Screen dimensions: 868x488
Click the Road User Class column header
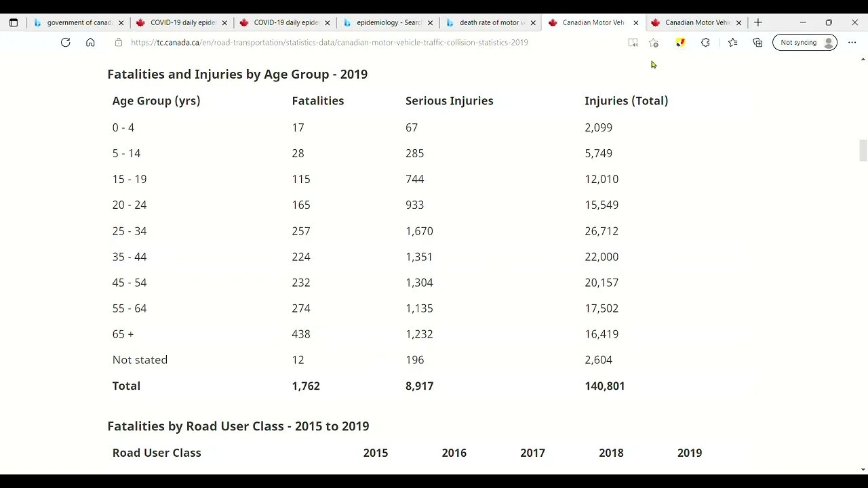157,453
